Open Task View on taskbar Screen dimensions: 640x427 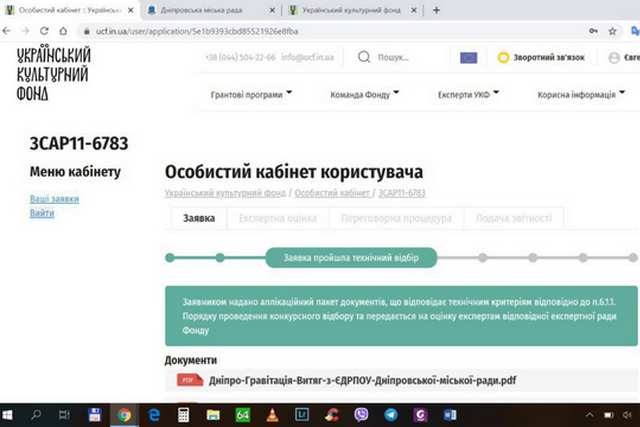click(x=64, y=415)
